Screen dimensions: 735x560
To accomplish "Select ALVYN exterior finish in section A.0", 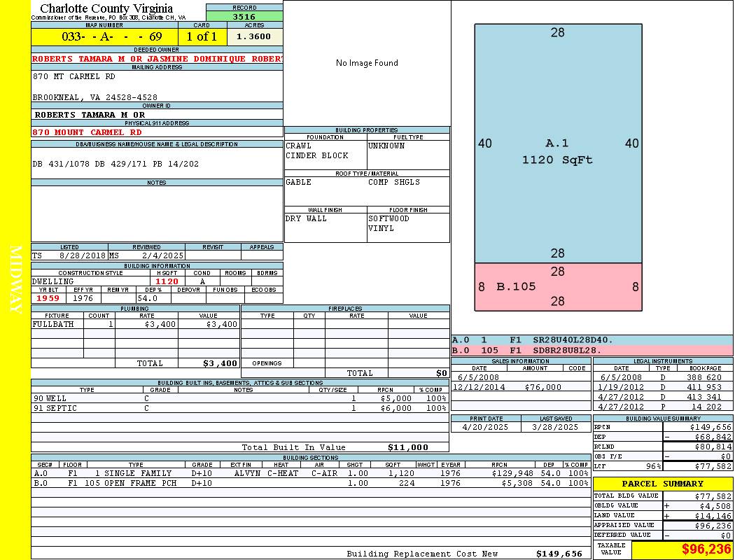I will pyautogui.click(x=247, y=473).
